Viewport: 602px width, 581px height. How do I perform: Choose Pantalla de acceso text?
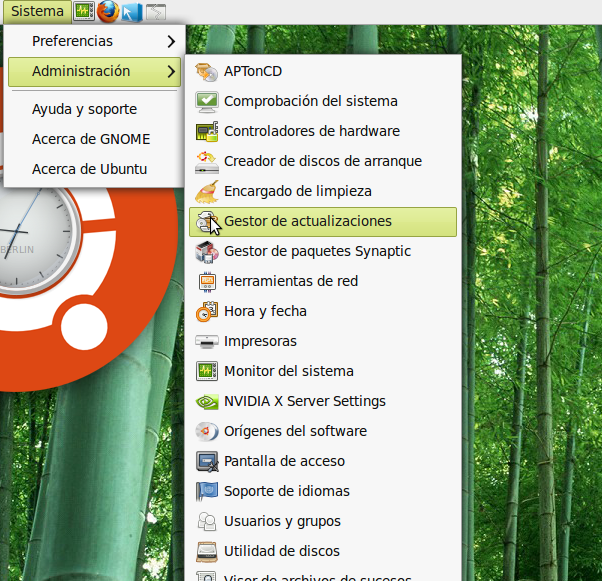coord(284,461)
